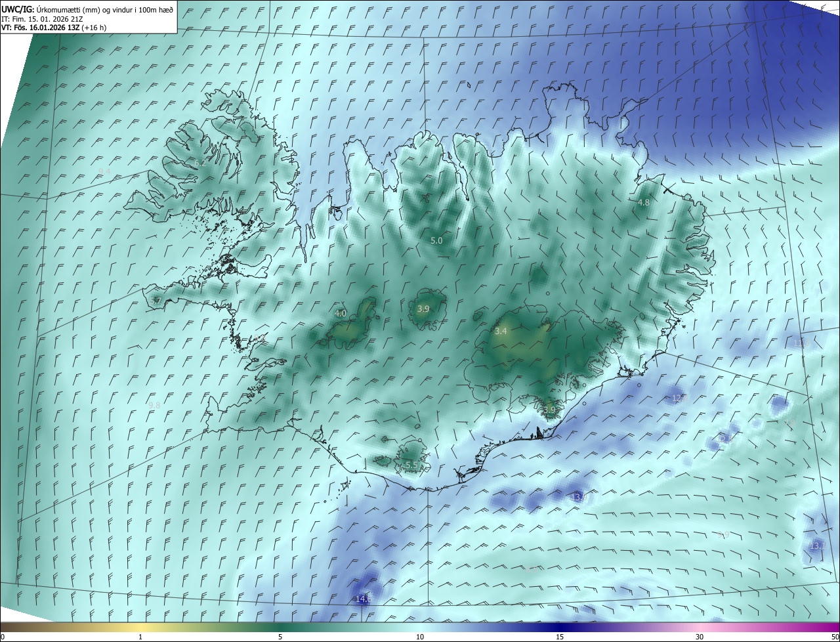The height and width of the screenshot is (642, 840).
Task: Click the 9.4 value west of the Westfjords
Action: tap(104, 172)
